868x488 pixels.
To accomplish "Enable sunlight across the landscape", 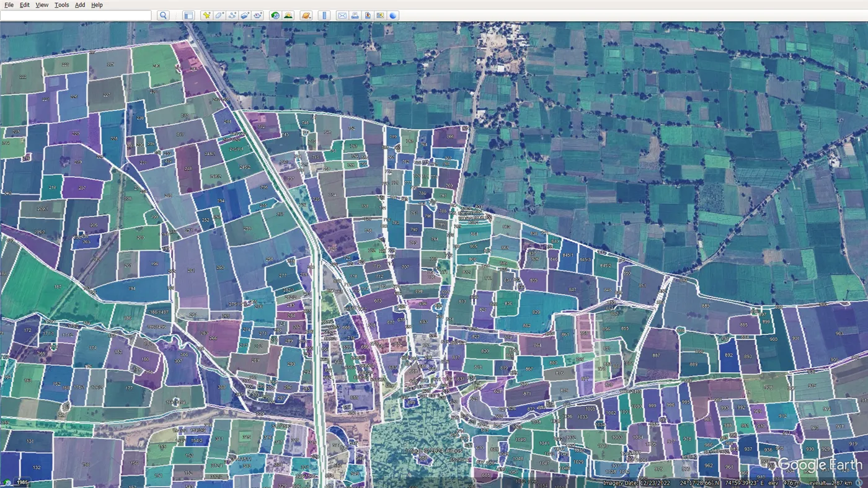I will click(288, 16).
